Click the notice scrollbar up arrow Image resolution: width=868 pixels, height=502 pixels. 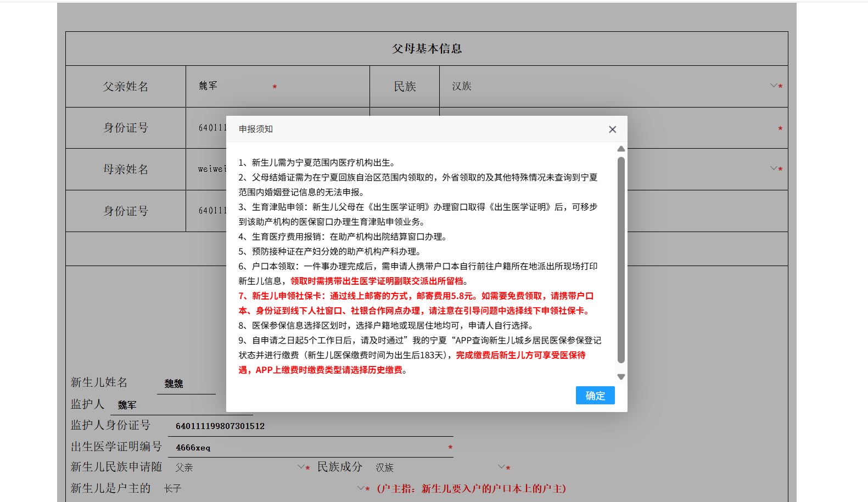point(621,149)
